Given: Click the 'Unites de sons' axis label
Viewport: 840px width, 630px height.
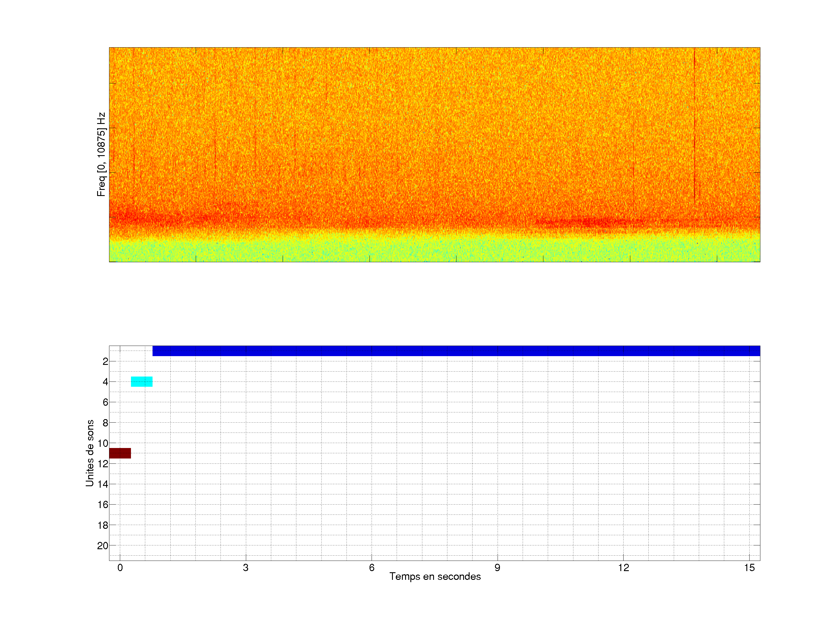Looking at the screenshot, I should 90,453.
